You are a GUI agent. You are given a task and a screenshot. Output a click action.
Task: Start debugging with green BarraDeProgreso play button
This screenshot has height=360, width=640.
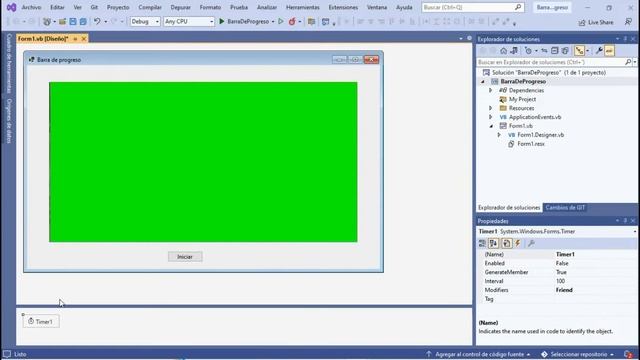point(244,21)
